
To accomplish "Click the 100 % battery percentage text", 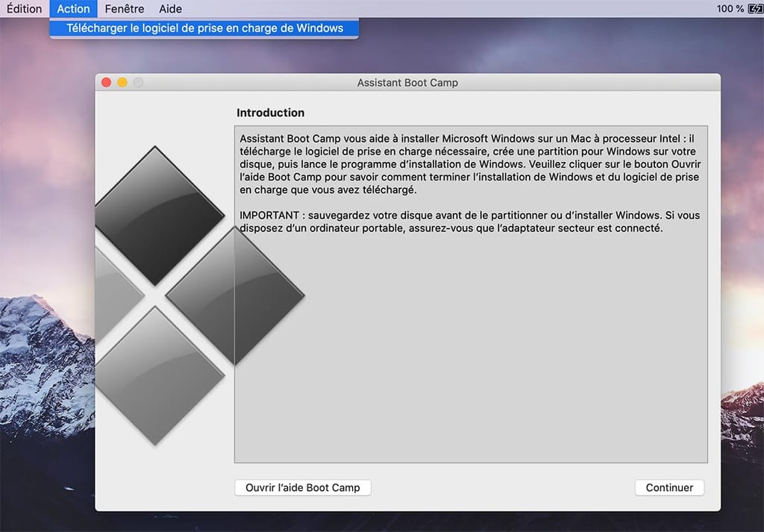I will coord(730,9).
